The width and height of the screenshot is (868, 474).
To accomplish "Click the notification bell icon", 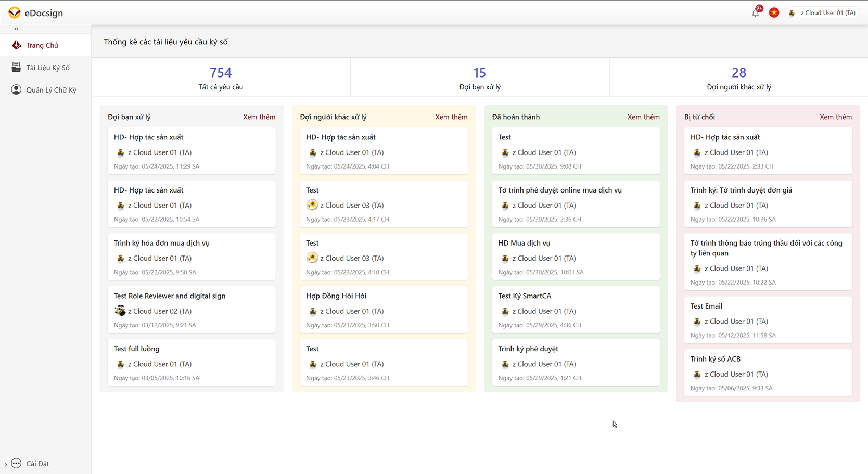I will (x=755, y=13).
